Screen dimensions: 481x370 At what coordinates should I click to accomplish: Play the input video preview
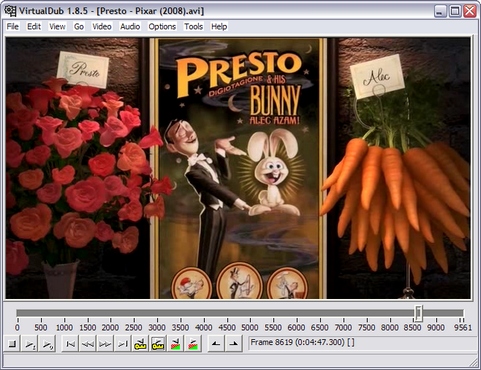click(30, 344)
